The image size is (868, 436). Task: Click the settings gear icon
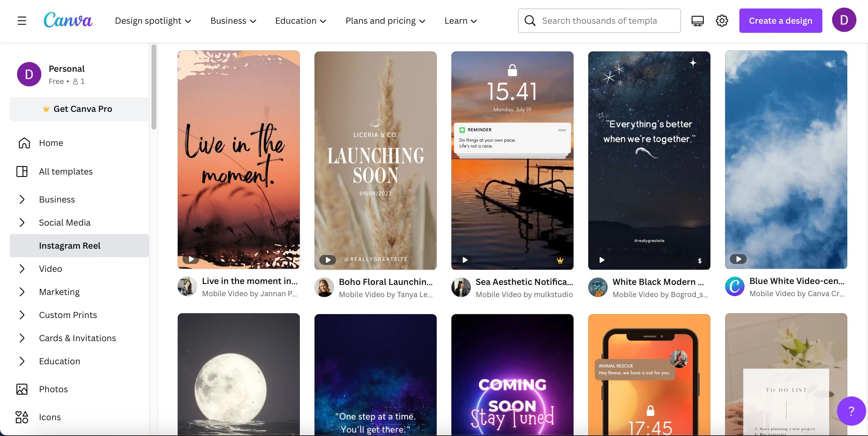tap(722, 21)
